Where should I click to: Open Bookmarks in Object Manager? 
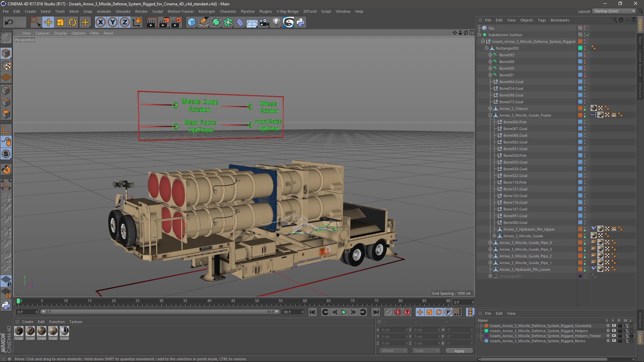pyautogui.click(x=560, y=20)
